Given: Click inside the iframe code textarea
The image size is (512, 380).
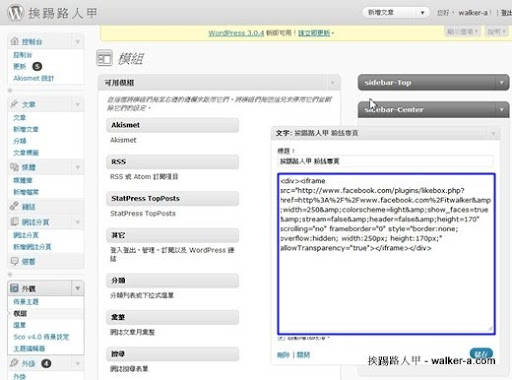Looking at the screenshot, I should 386,254.
